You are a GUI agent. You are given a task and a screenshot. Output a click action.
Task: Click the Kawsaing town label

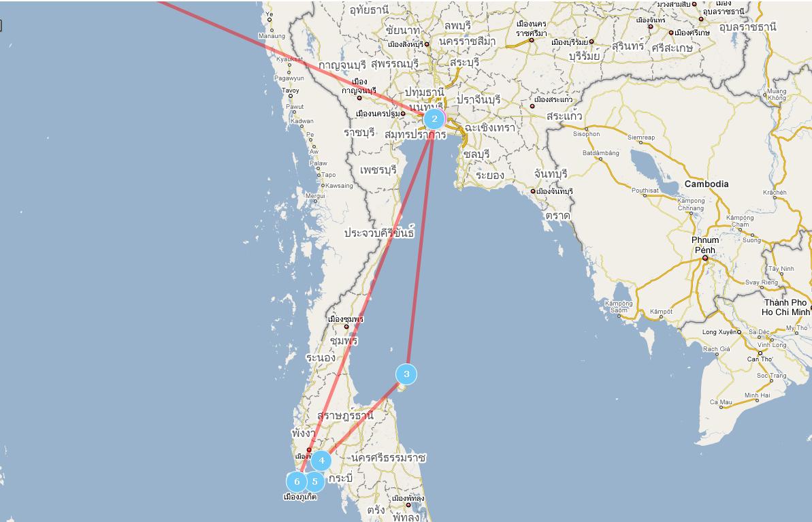coord(339,186)
